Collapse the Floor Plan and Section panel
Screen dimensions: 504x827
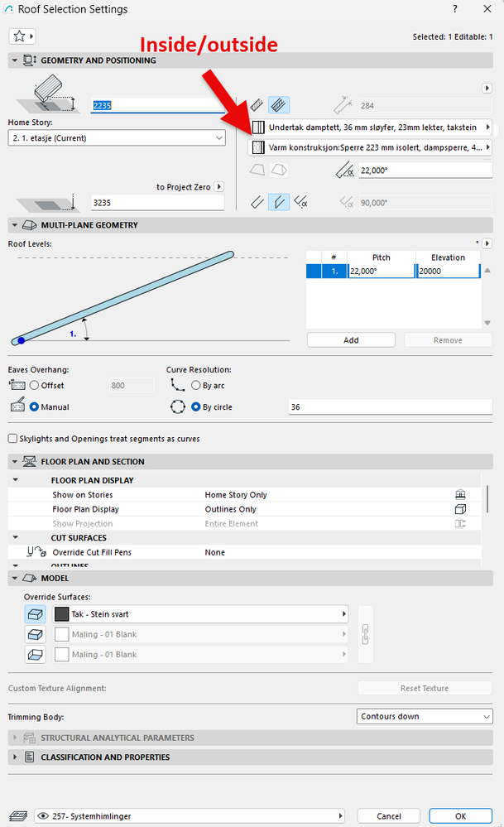coord(14,461)
